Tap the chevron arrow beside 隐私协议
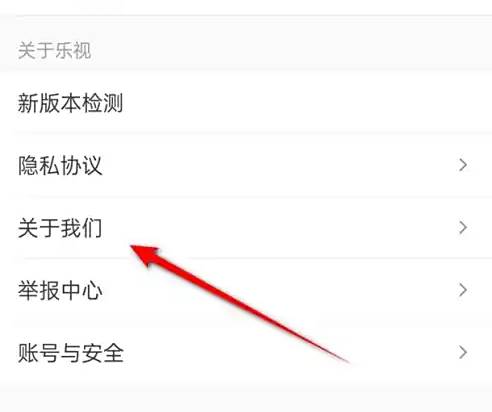492x412 pixels. [463, 165]
